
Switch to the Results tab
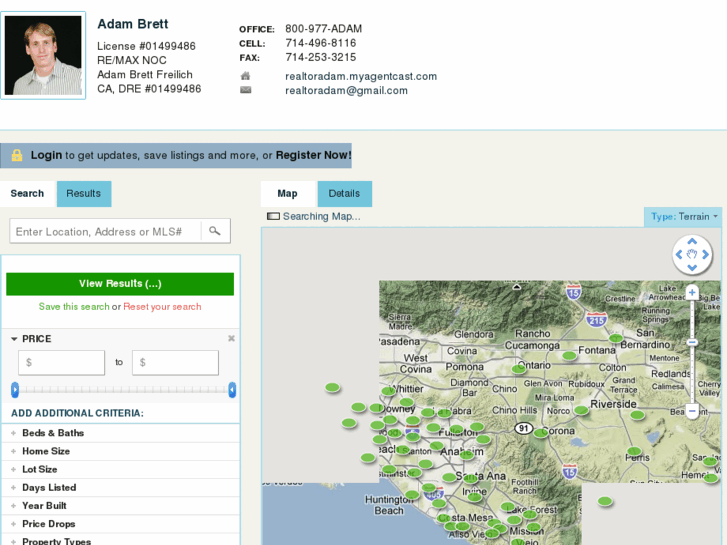pos(84,193)
